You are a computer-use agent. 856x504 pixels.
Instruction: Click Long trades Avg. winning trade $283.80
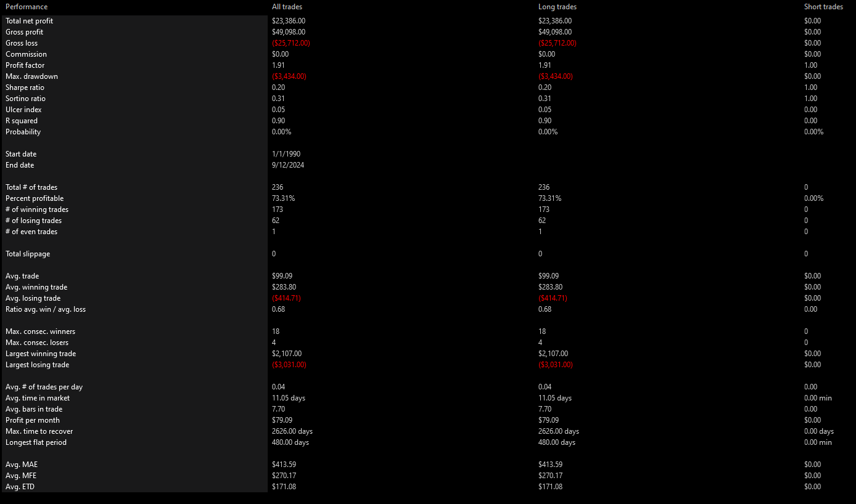tap(551, 287)
